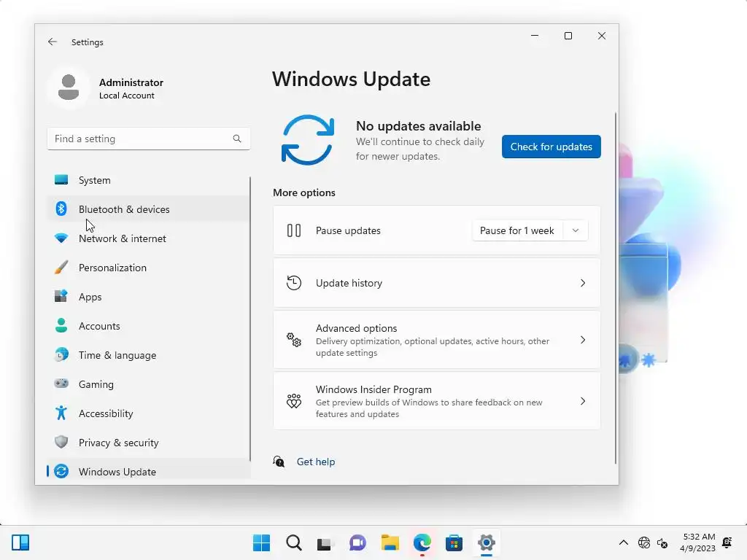Click the search magnifier in Find a setting
Screen dimensions: 747x560
coord(237,139)
